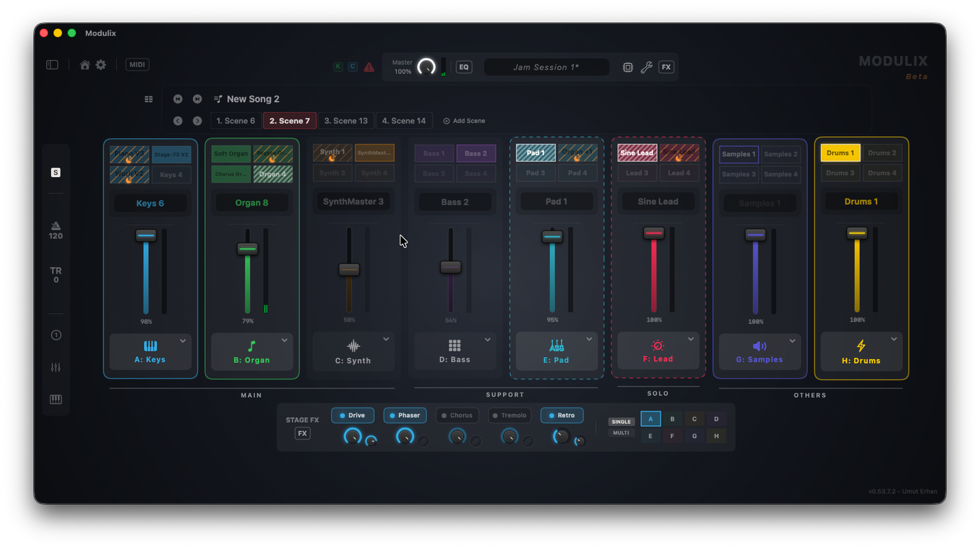The image size is (980, 549).
Task: Go to the next scene arrow
Action: coord(197,121)
